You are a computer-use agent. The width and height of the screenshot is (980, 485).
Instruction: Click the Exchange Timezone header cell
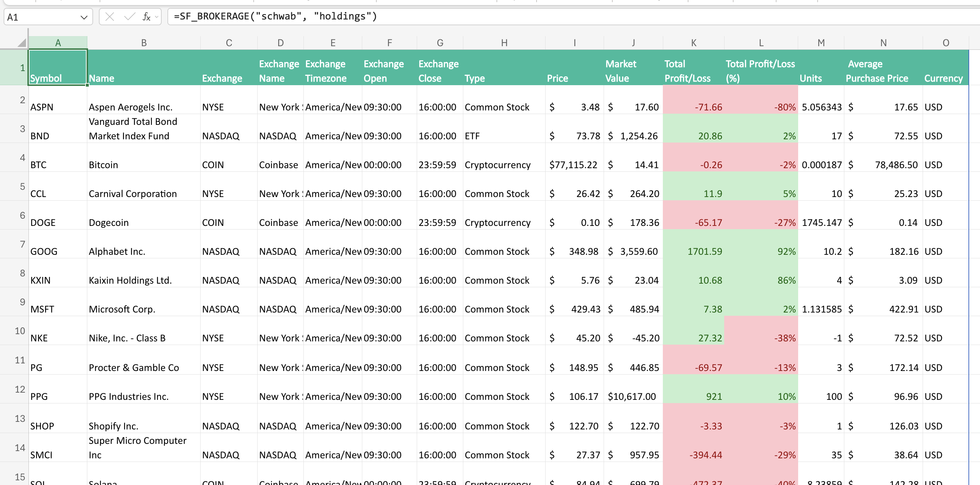point(333,68)
